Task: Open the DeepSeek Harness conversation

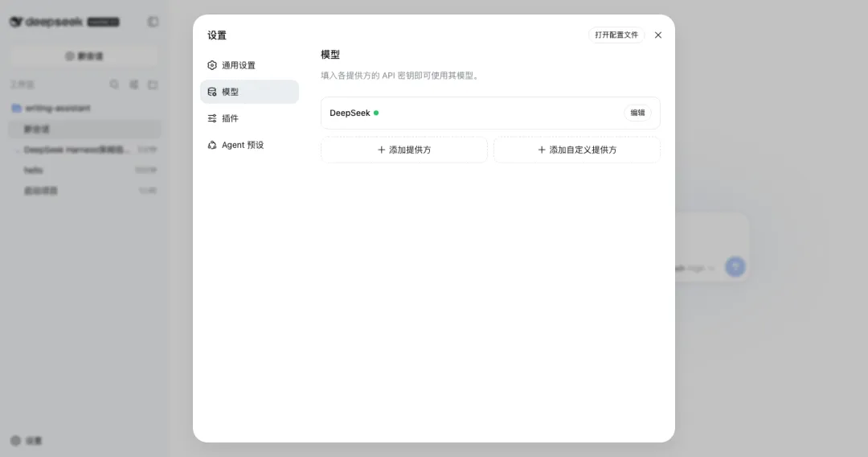Action: coord(84,150)
